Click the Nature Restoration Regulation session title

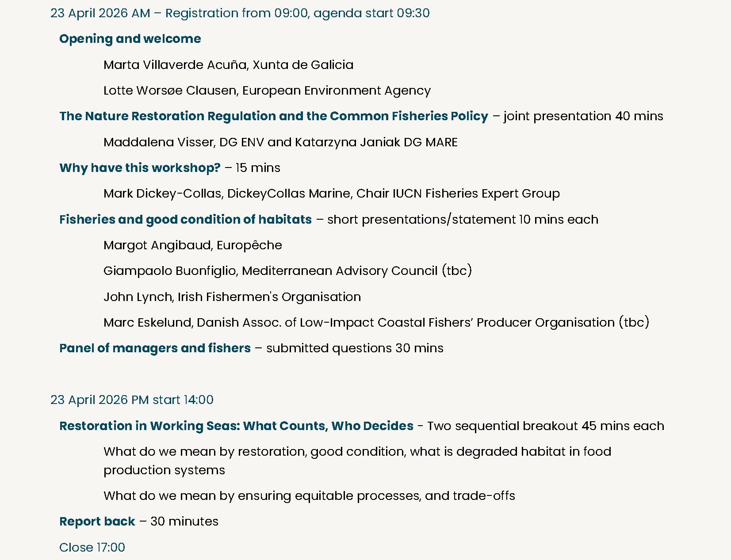pos(273,116)
